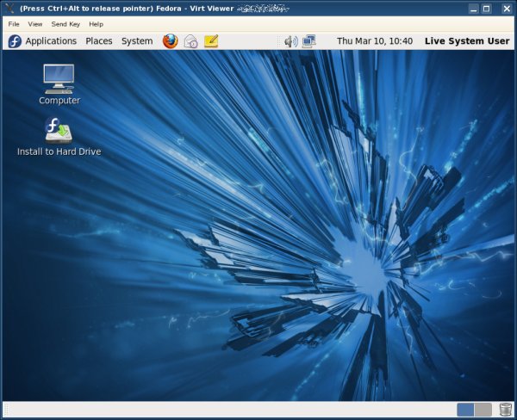Click the network connection icon
The width and height of the screenshot is (517, 420).
coord(308,41)
